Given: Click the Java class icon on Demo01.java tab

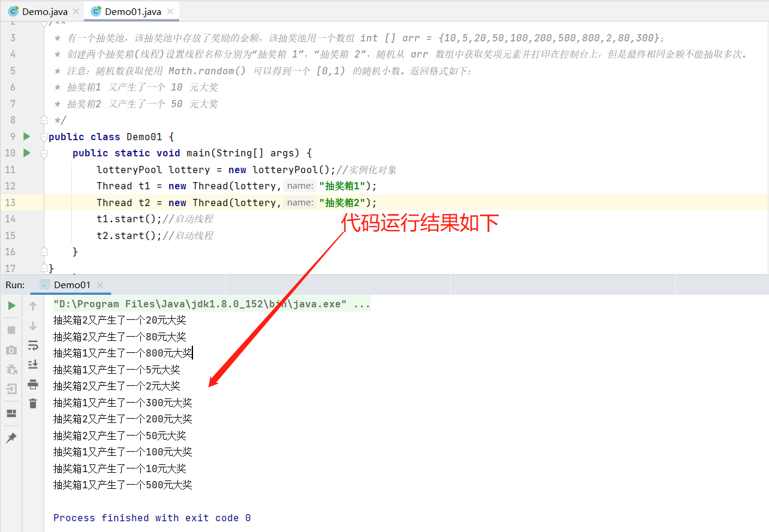Looking at the screenshot, I should [96, 11].
